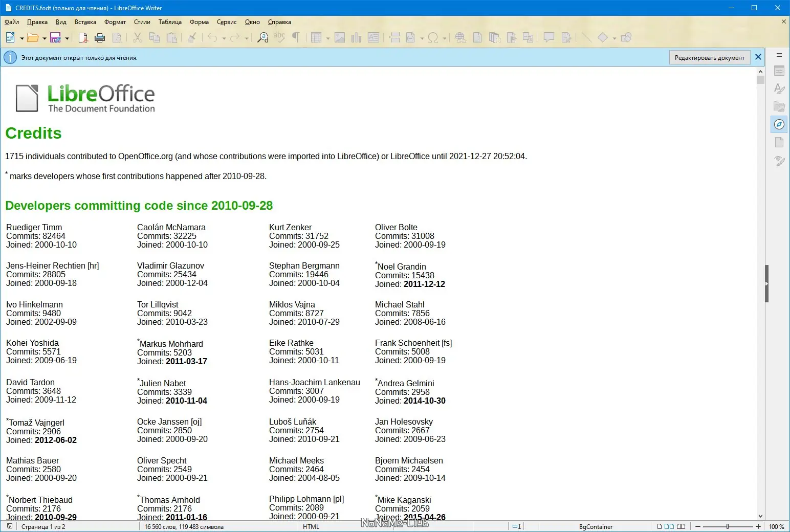Screen dimensions: 790x532
Task: Open the Формат menu
Action: tap(115, 22)
